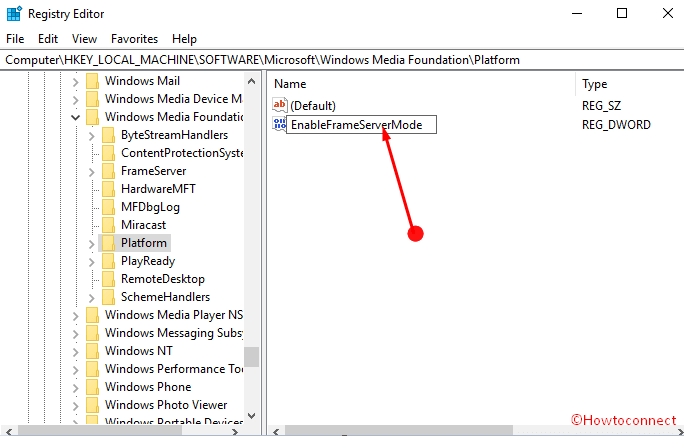Click the Windows Media Foundation folder icon
The height and width of the screenshot is (436, 684).
92,117
